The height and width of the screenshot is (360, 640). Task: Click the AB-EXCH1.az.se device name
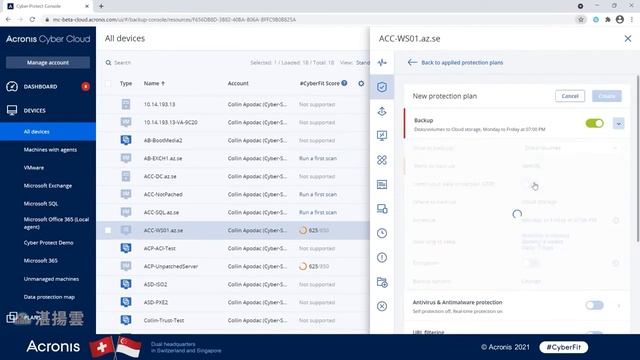click(x=163, y=158)
